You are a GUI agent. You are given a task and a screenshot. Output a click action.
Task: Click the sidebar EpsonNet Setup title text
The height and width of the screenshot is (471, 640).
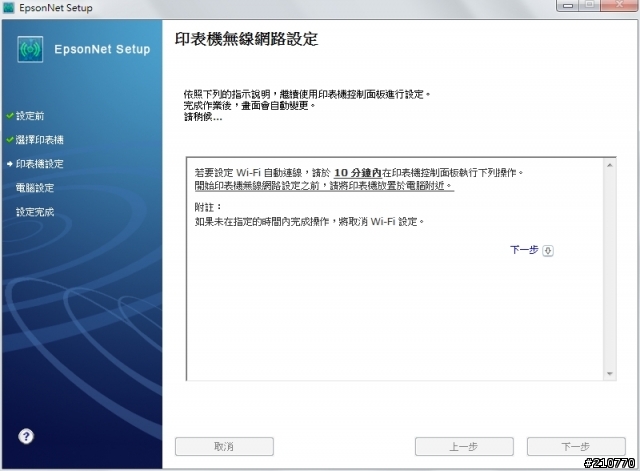(102, 49)
